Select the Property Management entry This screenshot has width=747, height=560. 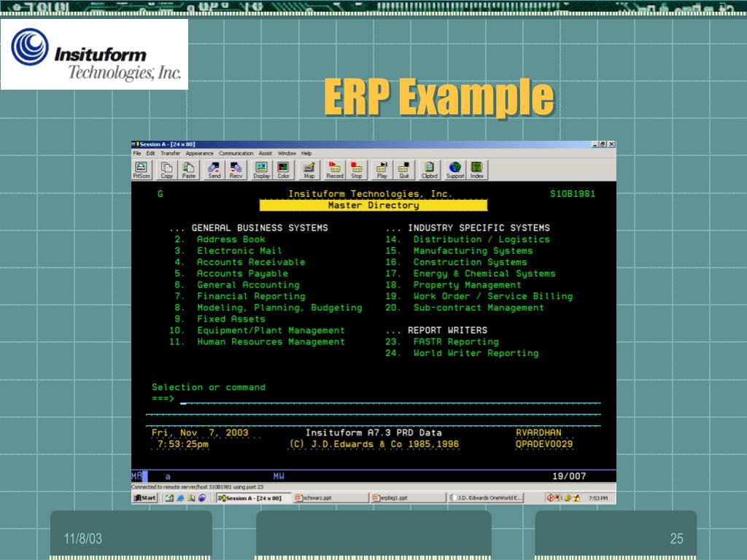[x=468, y=285]
